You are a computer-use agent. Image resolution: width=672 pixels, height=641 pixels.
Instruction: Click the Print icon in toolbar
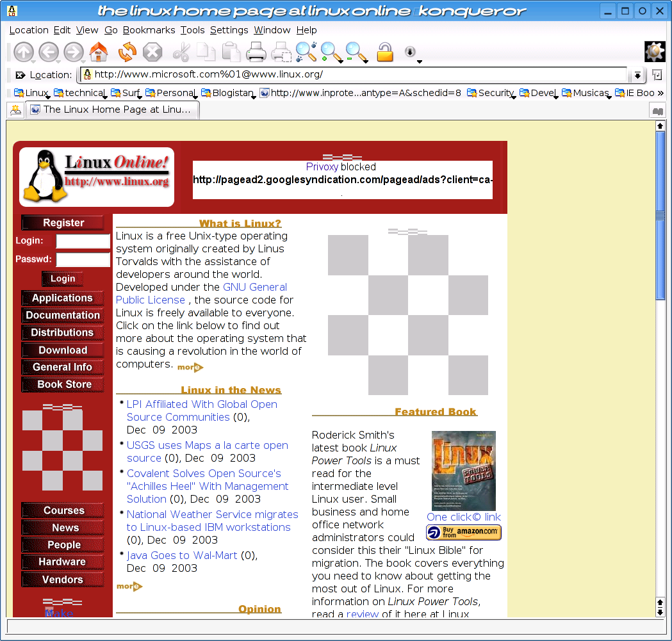(x=256, y=52)
